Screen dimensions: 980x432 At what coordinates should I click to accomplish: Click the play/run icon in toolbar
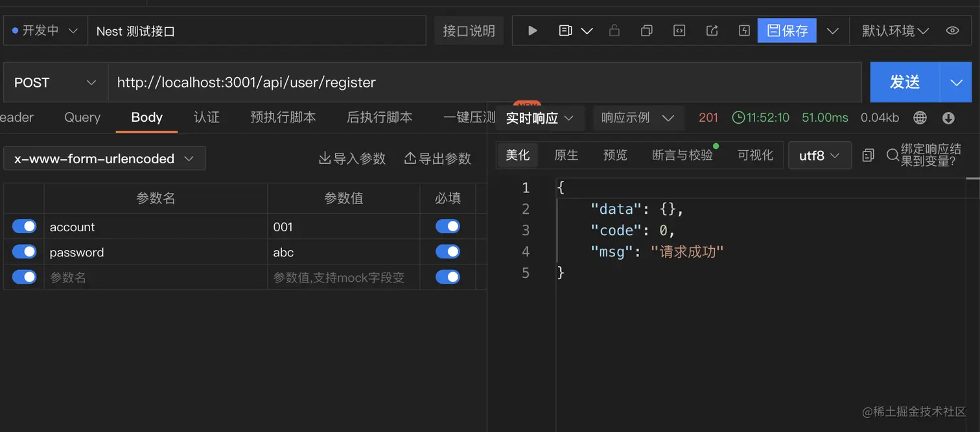click(533, 30)
